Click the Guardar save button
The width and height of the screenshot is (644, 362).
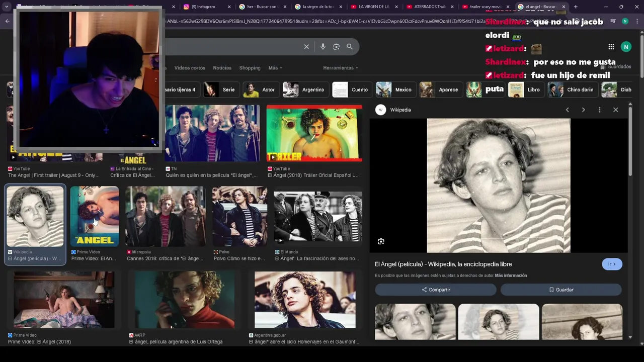(561, 290)
